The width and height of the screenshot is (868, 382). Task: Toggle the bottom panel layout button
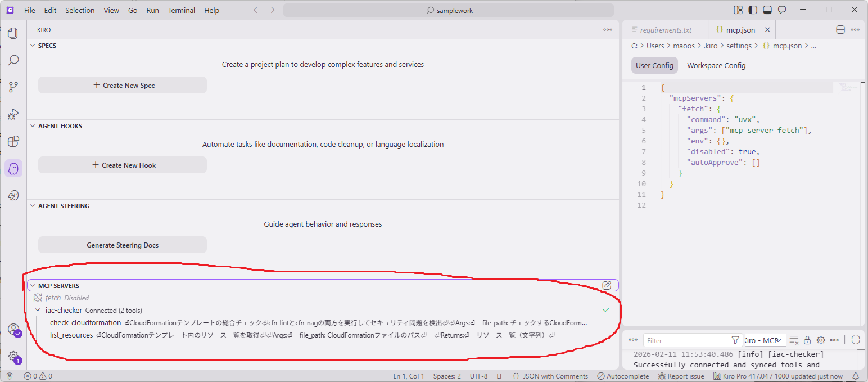(767, 10)
